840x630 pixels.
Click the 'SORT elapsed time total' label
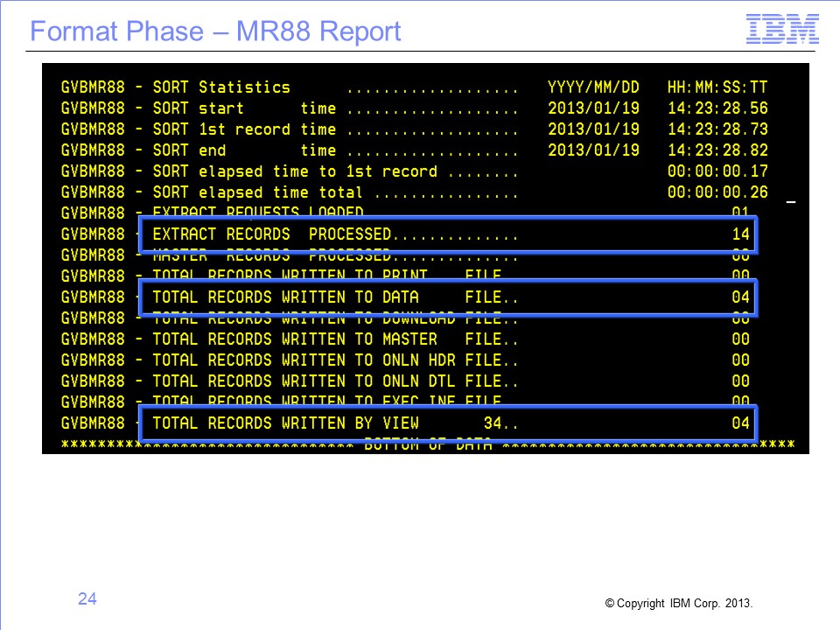point(257,192)
